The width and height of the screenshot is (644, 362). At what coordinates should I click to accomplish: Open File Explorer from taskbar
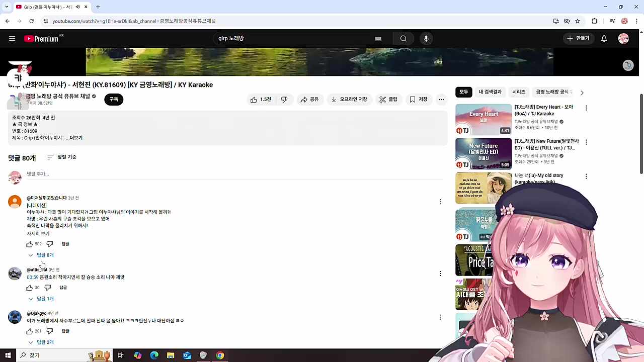[x=171, y=355]
